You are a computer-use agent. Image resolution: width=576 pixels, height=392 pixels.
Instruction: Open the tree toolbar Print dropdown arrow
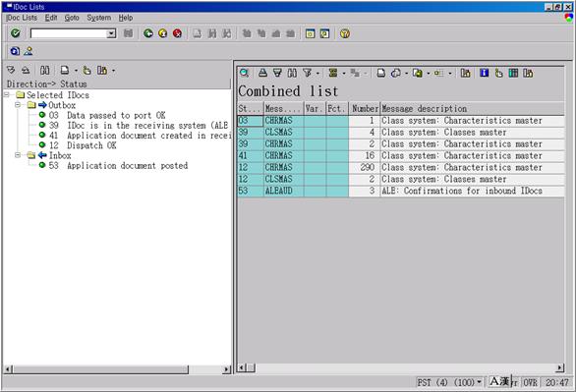tap(76, 71)
